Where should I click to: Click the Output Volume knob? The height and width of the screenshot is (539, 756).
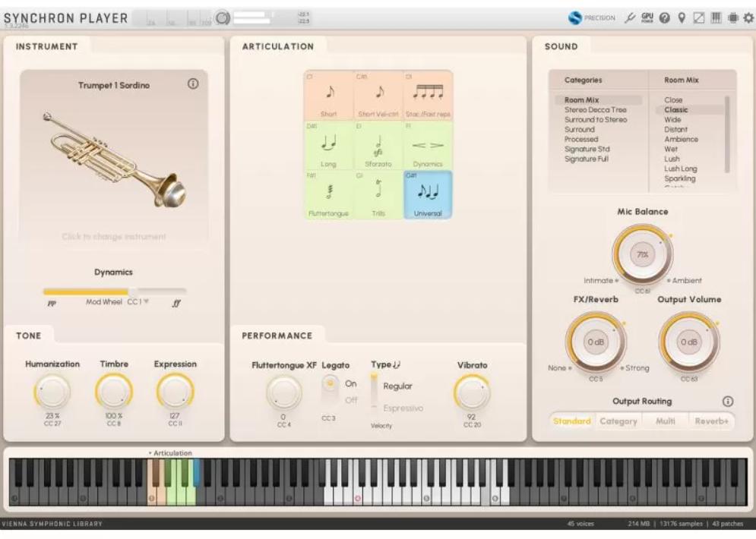click(689, 342)
